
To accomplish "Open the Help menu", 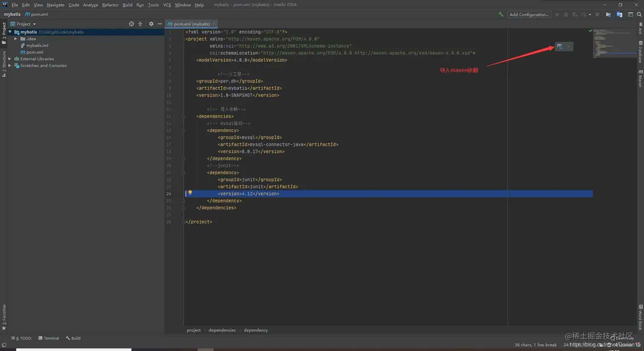I will click(x=199, y=5).
